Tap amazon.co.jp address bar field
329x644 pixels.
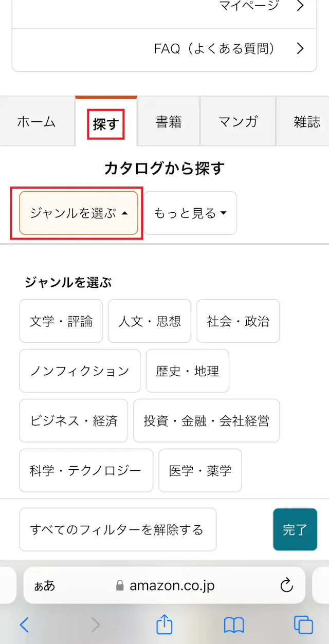(x=172, y=585)
